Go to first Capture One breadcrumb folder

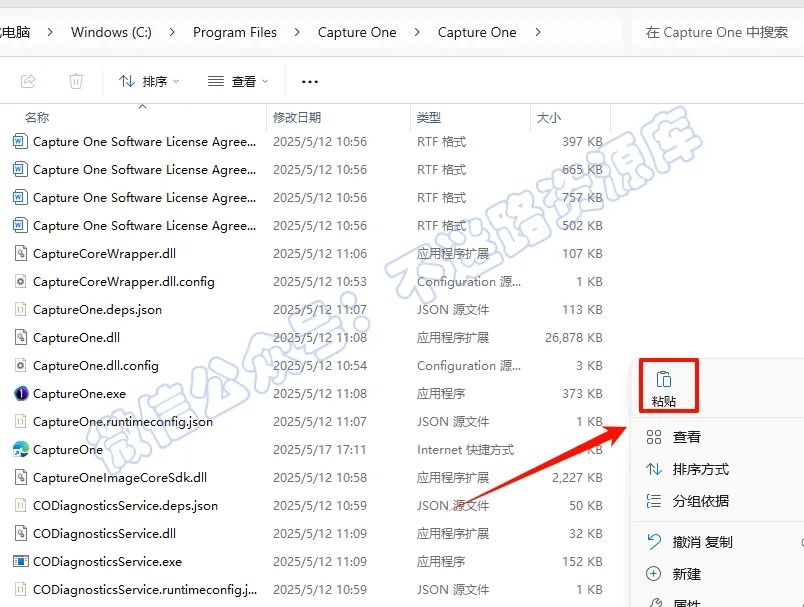click(x=357, y=32)
